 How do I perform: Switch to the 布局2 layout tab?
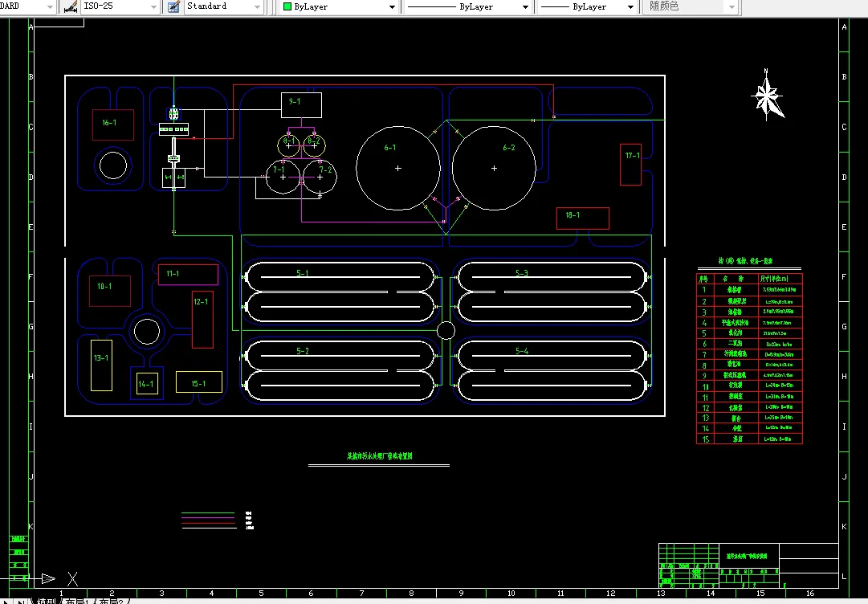click(x=112, y=602)
